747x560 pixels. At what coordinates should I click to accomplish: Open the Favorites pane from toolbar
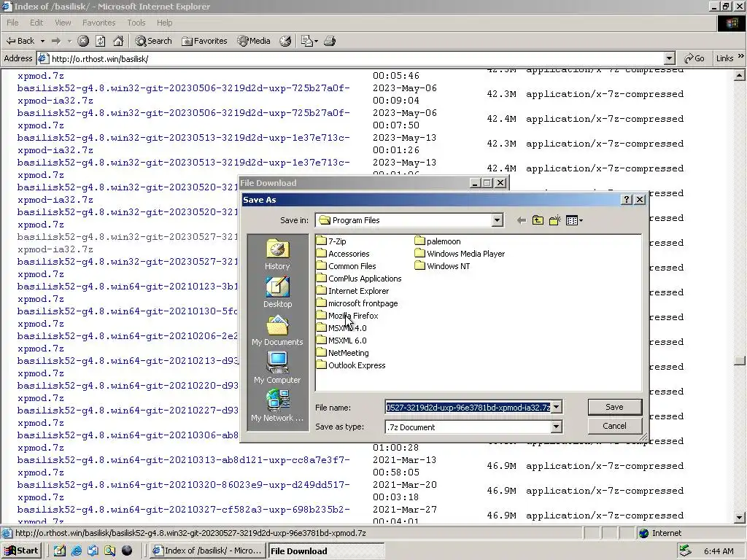(x=204, y=41)
